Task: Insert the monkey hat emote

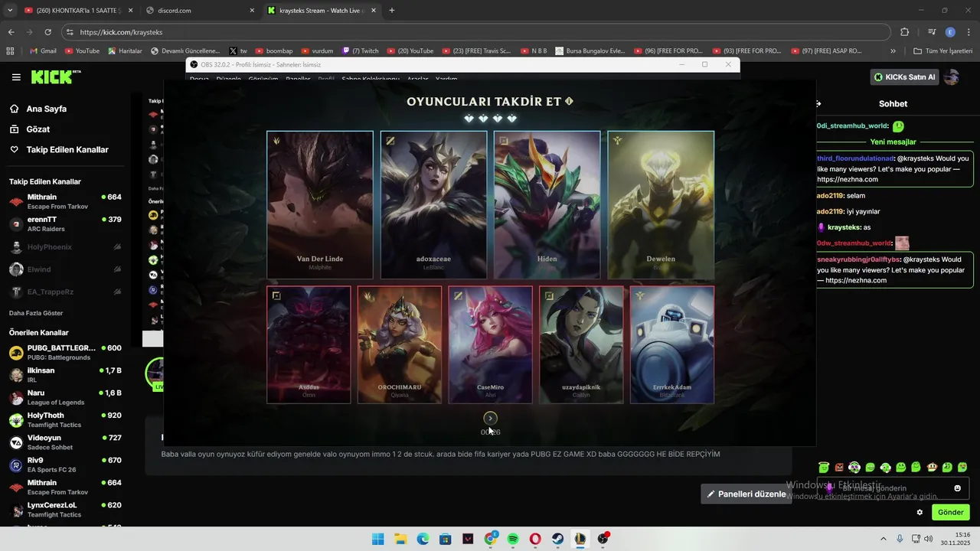Action: click(932, 467)
